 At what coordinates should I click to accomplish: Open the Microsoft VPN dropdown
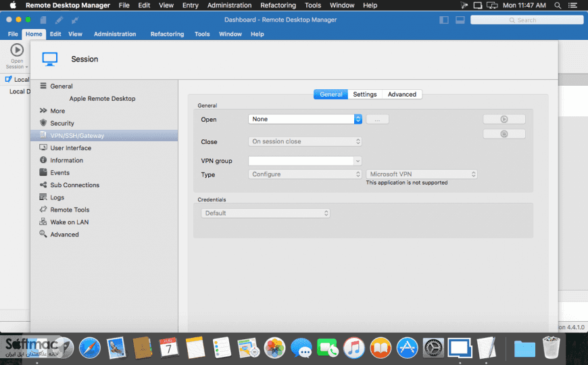pos(422,174)
